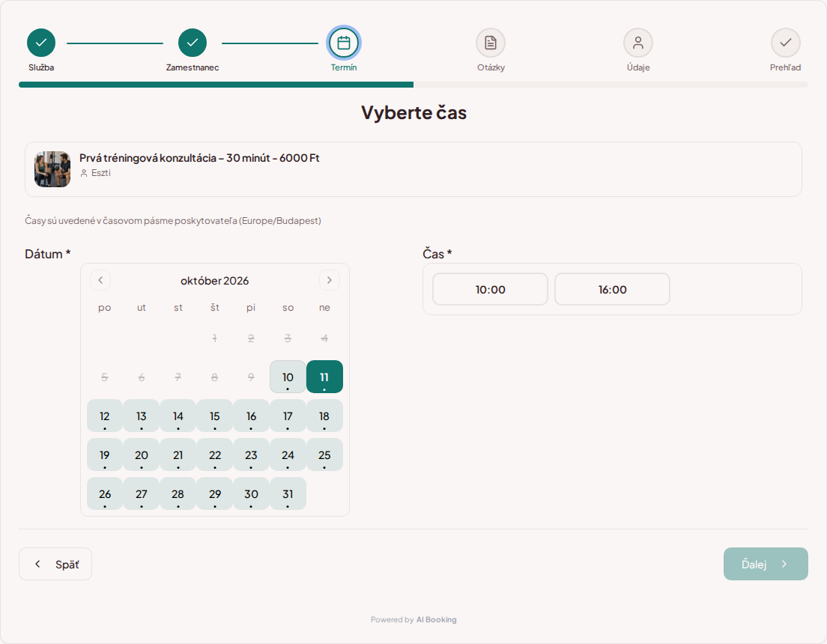Click the Služba completed step checkmark
This screenshot has height=644, width=827.
41,43
